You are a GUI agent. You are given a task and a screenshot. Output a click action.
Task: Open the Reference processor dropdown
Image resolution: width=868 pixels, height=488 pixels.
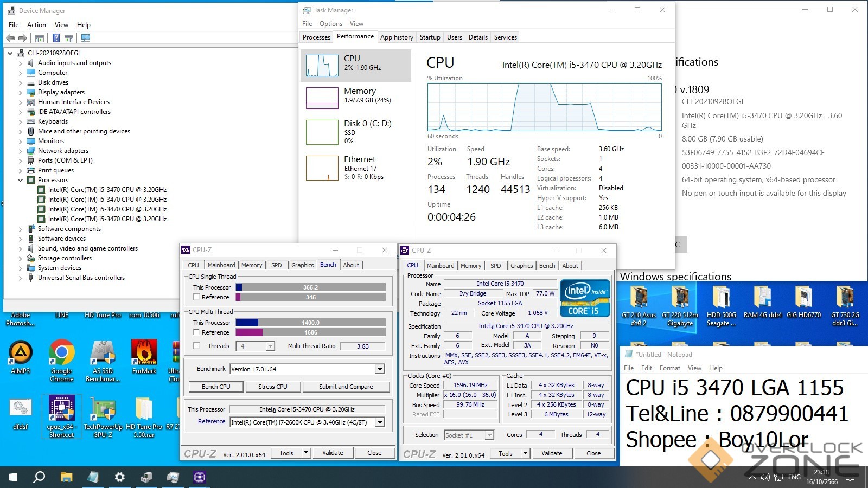click(x=380, y=422)
